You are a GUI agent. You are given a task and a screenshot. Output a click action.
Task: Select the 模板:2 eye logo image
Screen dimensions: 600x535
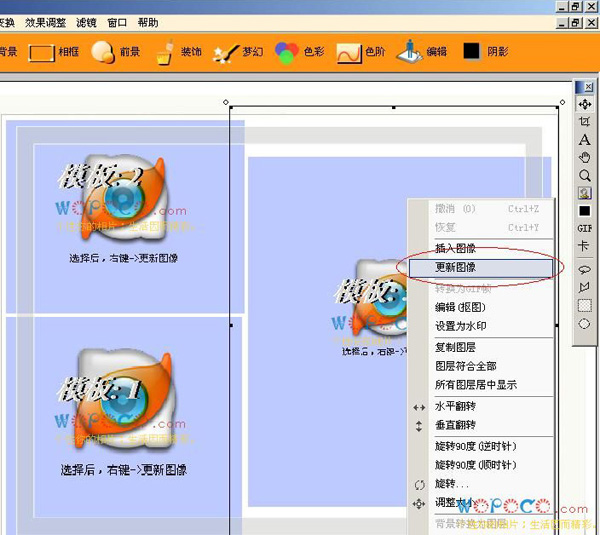click(x=126, y=198)
